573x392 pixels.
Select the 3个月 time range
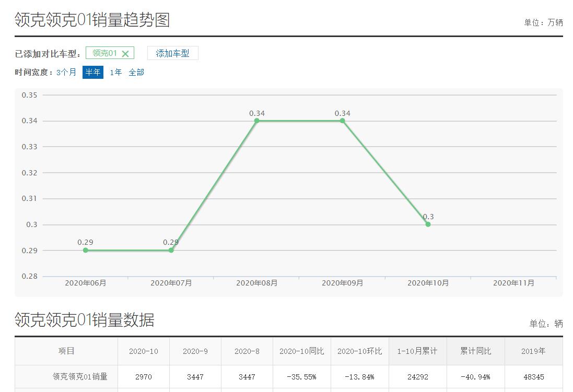66,73
